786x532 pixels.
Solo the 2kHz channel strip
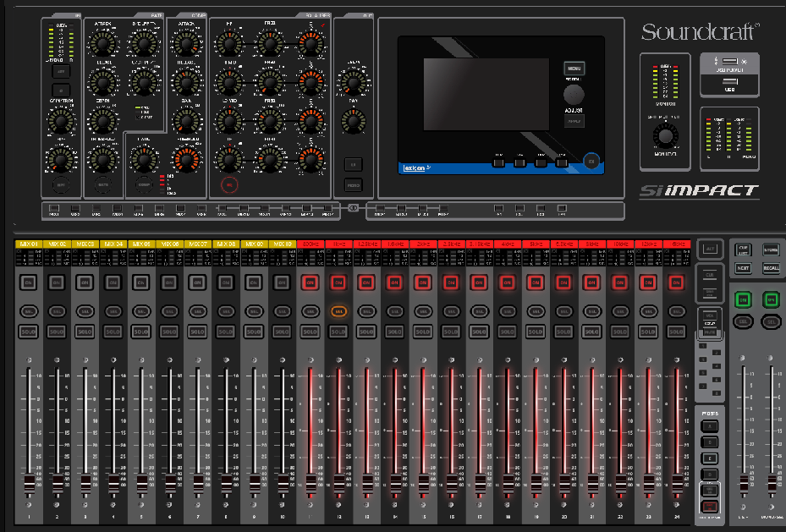422,332
